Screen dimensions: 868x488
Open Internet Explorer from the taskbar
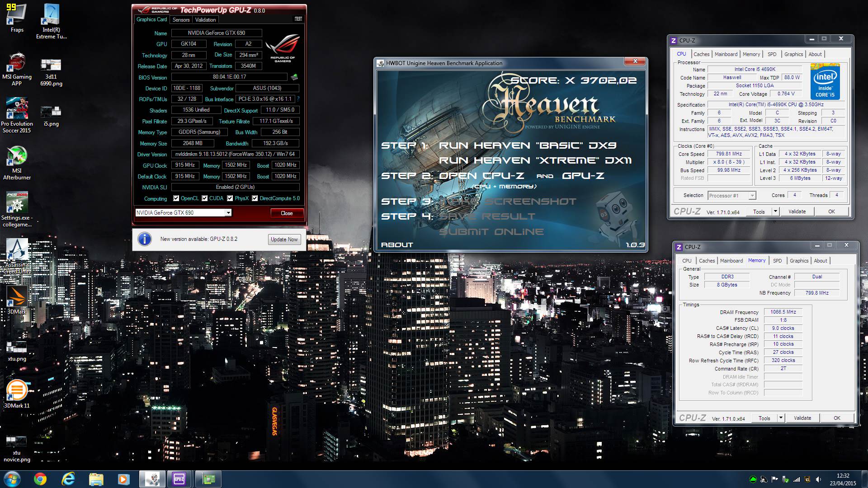(68, 479)
